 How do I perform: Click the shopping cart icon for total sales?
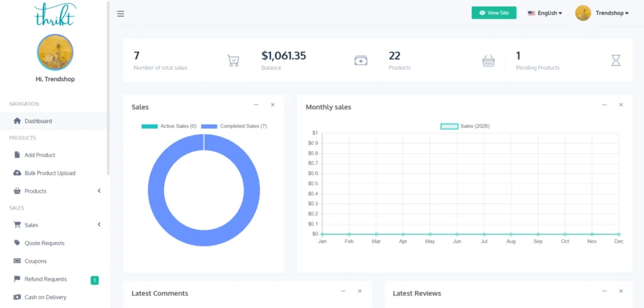coord(233,60)
